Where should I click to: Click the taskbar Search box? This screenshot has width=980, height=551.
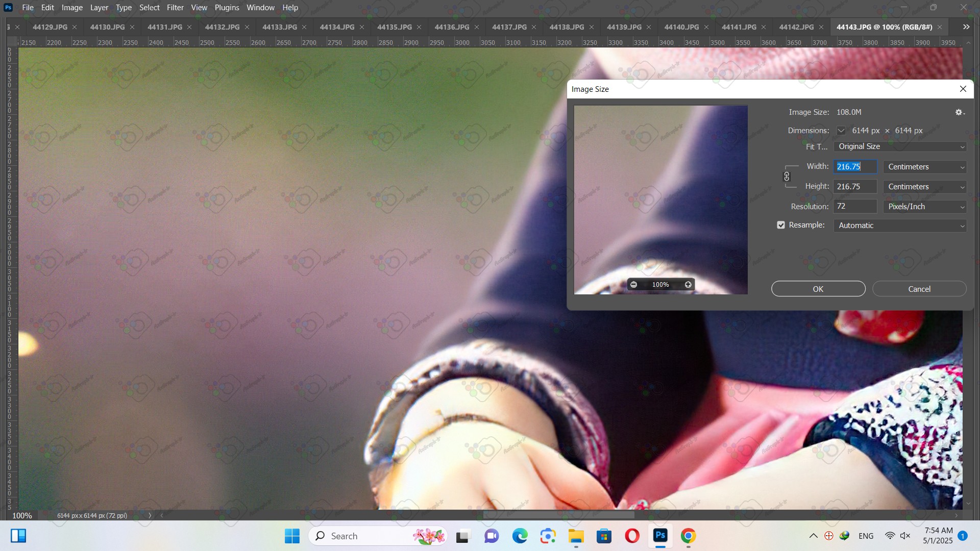click(x=378, y=536)
